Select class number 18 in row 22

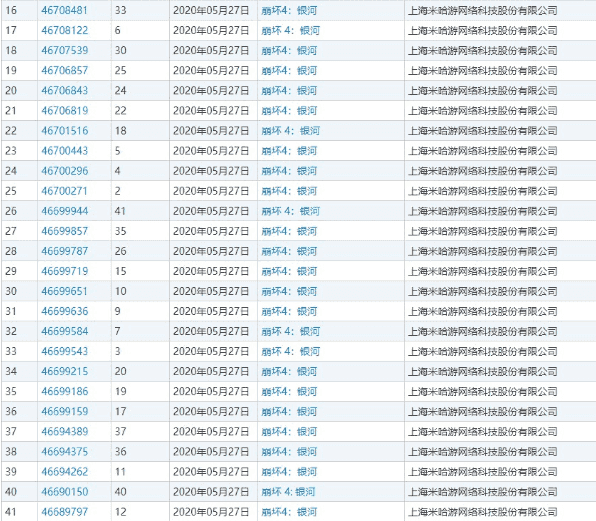(x=120, y=131)
